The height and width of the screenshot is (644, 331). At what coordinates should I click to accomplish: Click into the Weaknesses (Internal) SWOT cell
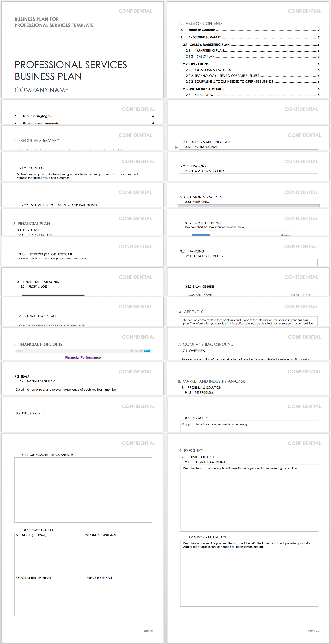pyautogui.click(x=118, y=557)
